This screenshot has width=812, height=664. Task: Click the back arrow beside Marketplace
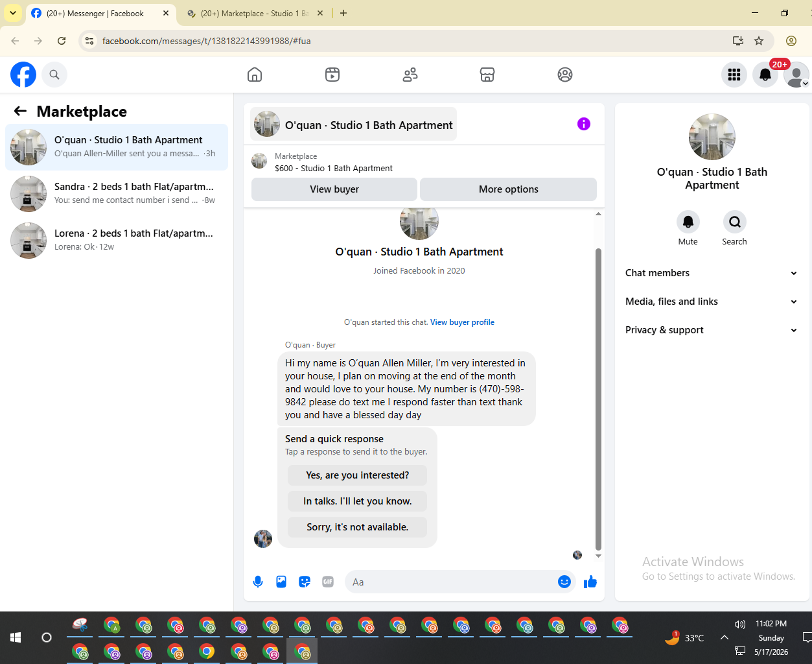[20, 111]
